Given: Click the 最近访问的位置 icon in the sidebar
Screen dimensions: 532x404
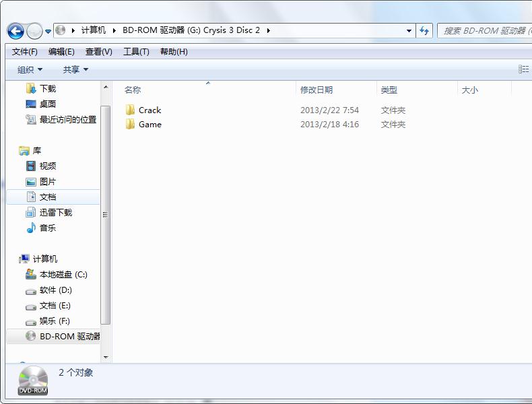Looking at the screenshot, I should (x=31, y=119).
